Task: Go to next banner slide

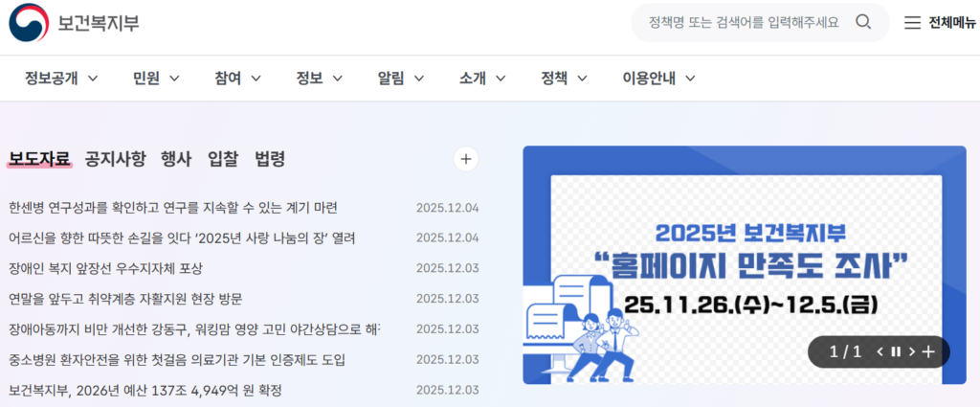Action: click(912, 351)
